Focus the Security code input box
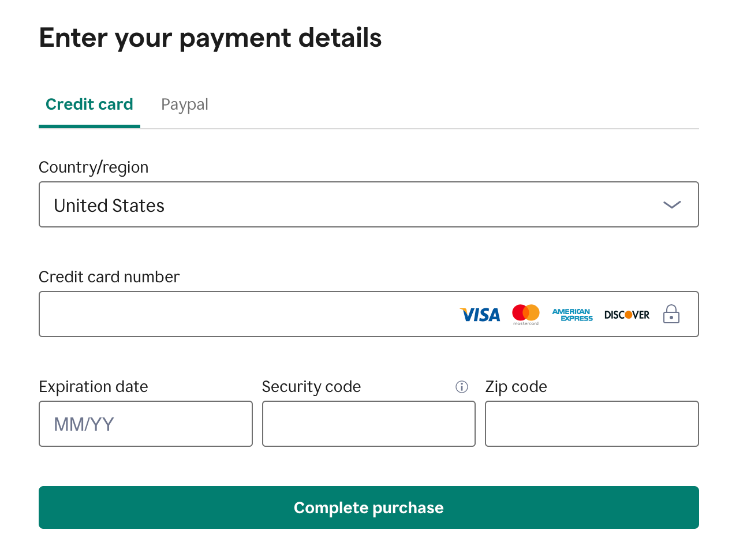 coord(369,424)
